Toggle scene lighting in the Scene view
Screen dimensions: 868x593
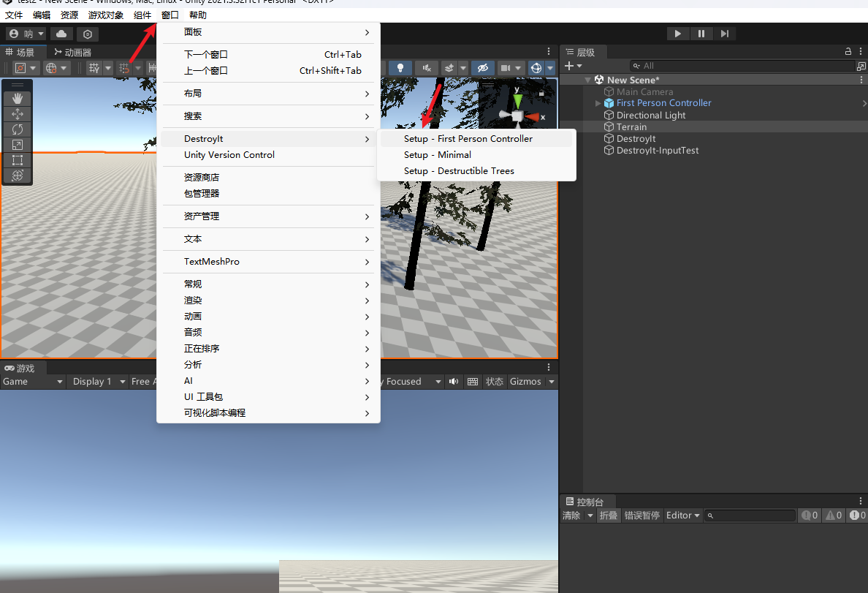tap(400, 67)
